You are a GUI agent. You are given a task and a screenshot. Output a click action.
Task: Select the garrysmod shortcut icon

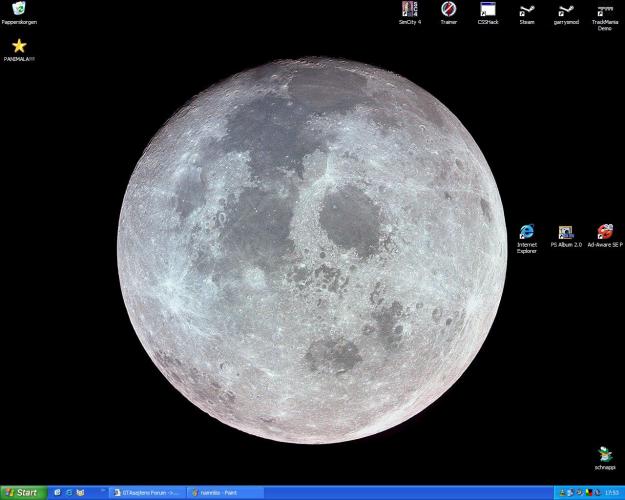pos(566,10)
